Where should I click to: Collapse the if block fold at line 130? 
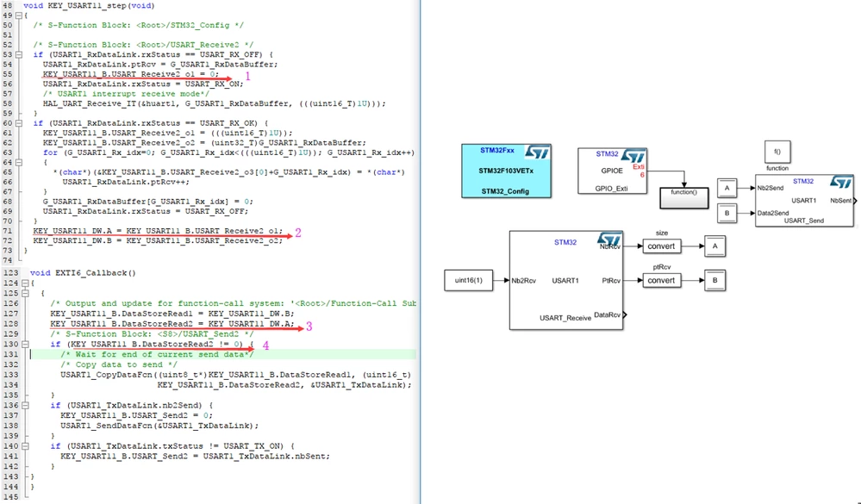pos(25,344)
